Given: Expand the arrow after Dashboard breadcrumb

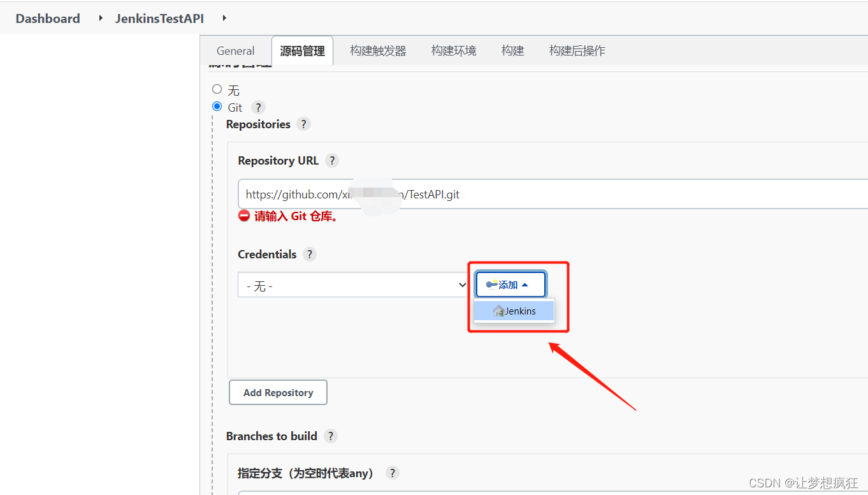Looking at the screenshot, I should (101, 18).
